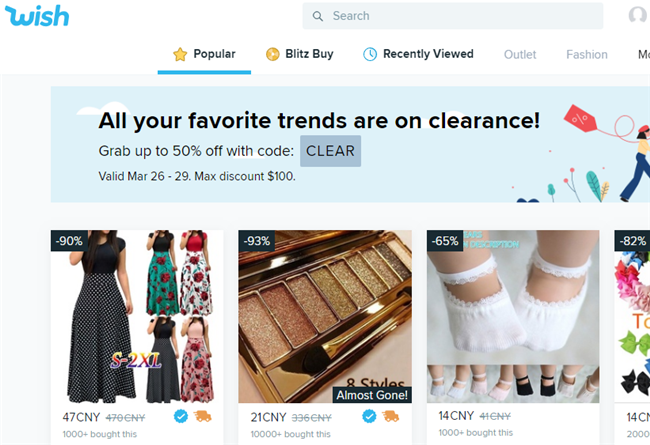
Task: Click the search magnifier icon
Action: coord(318,16)
